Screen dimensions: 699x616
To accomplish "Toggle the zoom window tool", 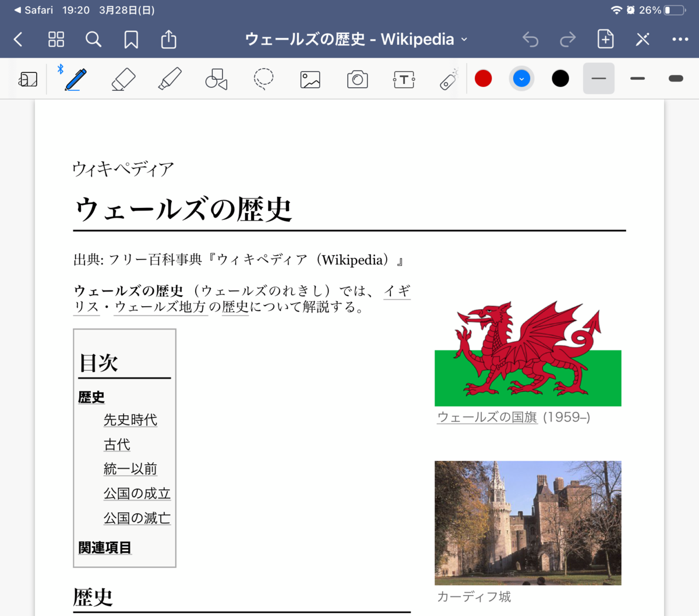I will 28,79.
